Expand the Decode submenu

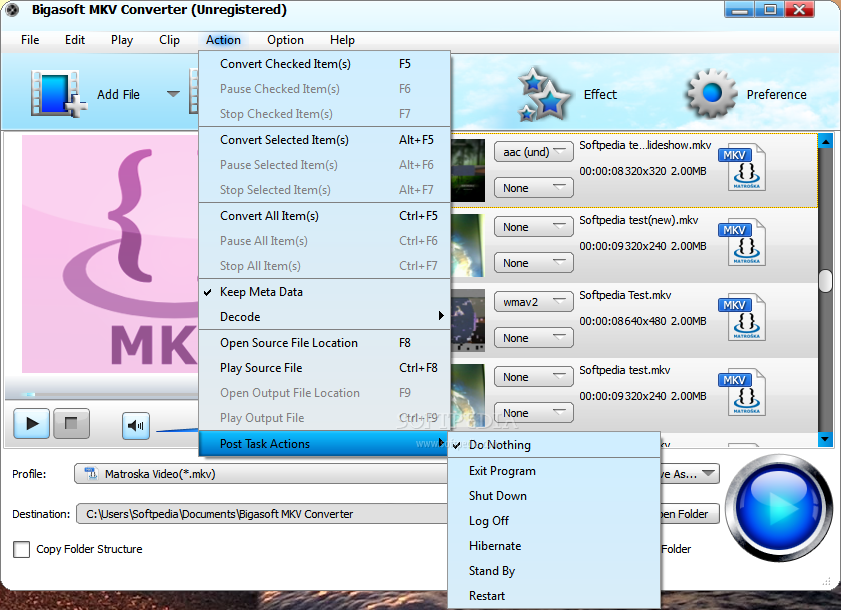324,317
